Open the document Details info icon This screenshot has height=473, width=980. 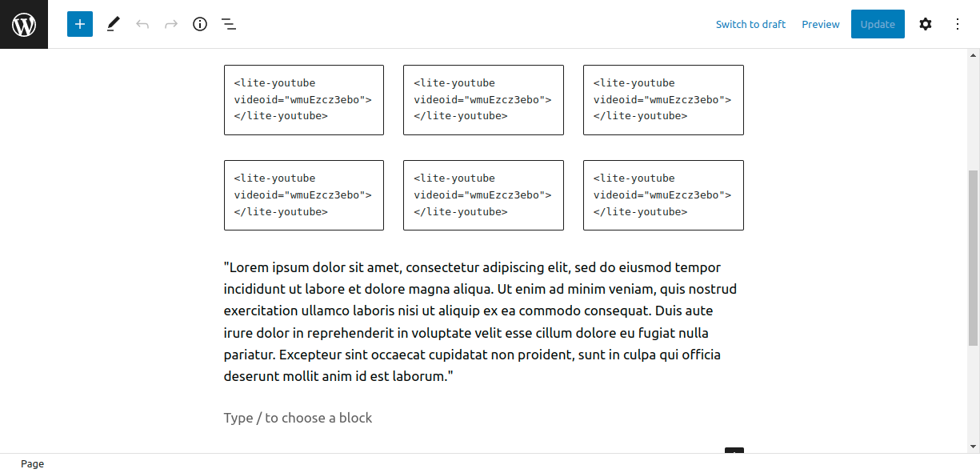[x=200, y=24]
